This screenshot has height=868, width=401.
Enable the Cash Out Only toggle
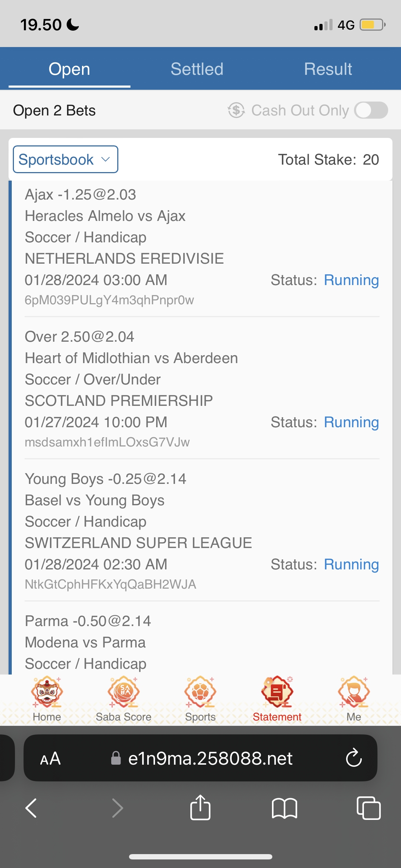[x=371, y=110]
